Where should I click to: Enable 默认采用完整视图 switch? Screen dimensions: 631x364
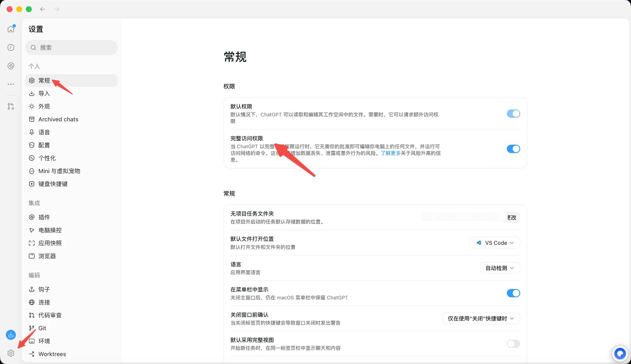click(x=513, y=344)
